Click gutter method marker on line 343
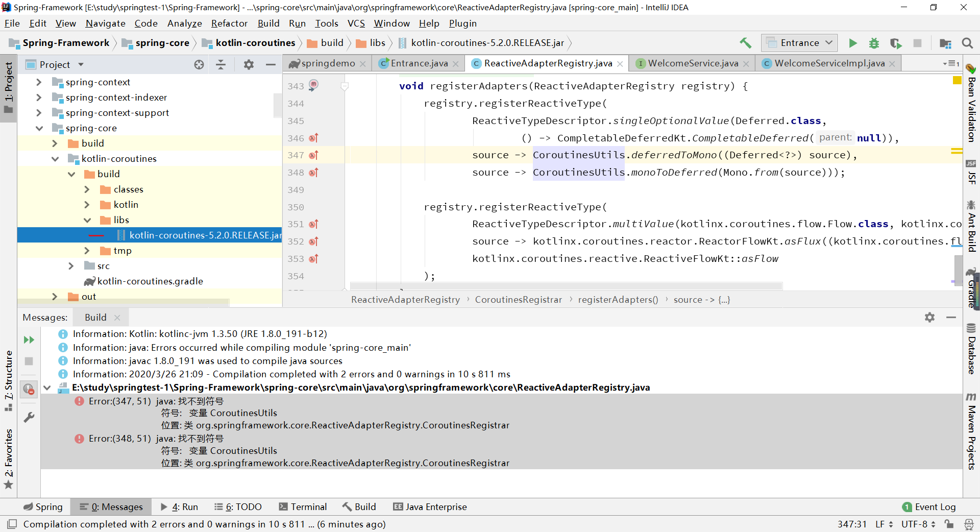980x532 pixels. 313,84
